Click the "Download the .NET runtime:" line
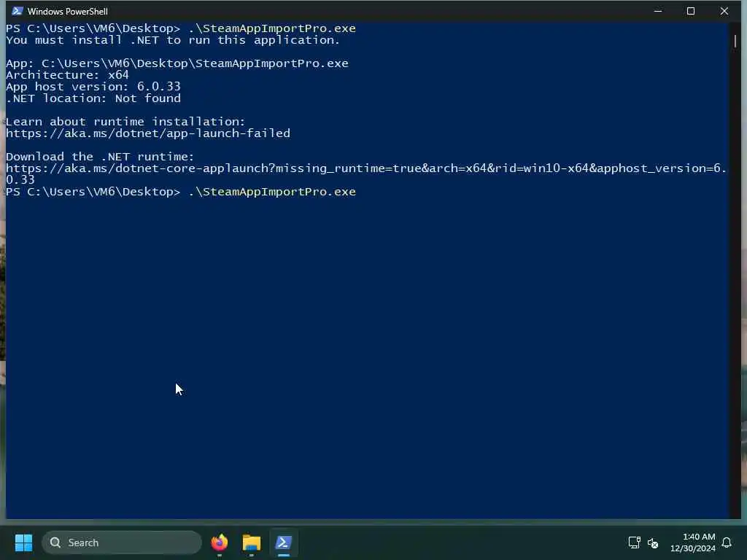 [x=100, y=157]
